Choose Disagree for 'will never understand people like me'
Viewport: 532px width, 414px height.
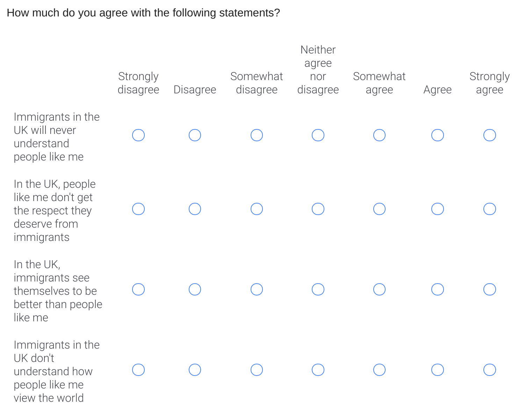tap(195, 135)
